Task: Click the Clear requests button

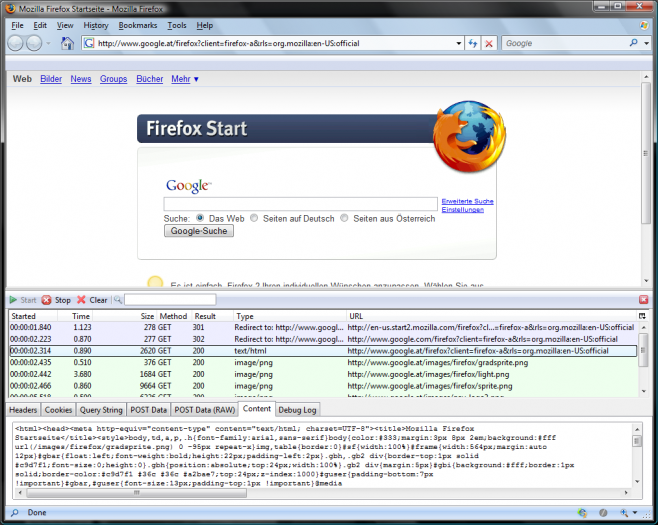Action: pos(92,300)
